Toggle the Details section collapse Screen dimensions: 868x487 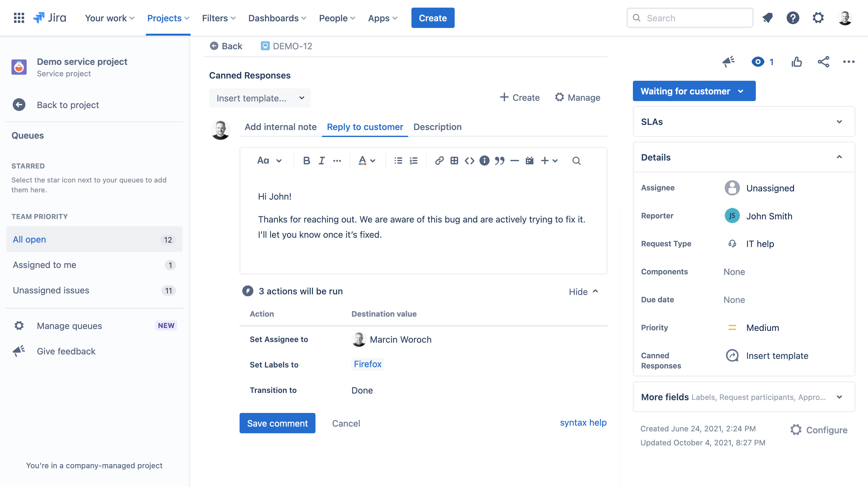point(839,158)
